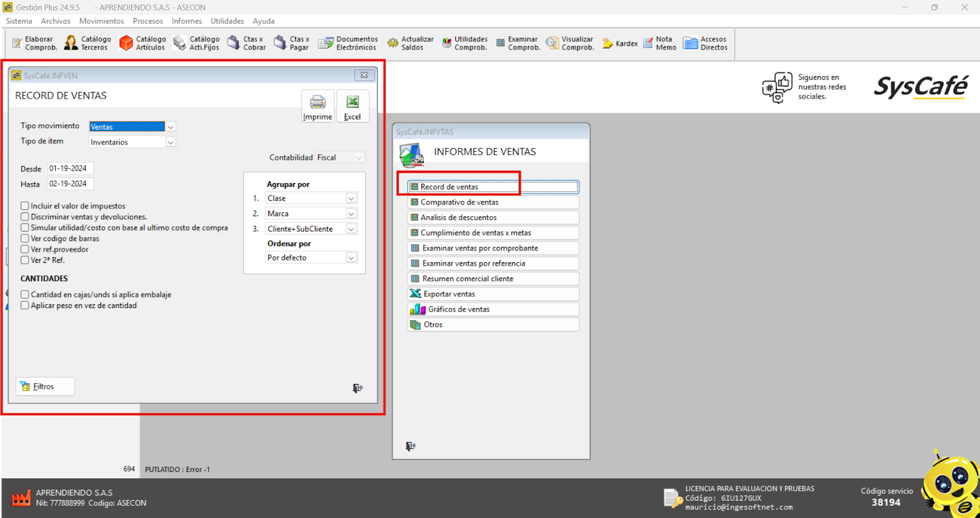Viewport: 980px width, 518px height.
Task: Export report with Excel icon
Action: (352, 103)
